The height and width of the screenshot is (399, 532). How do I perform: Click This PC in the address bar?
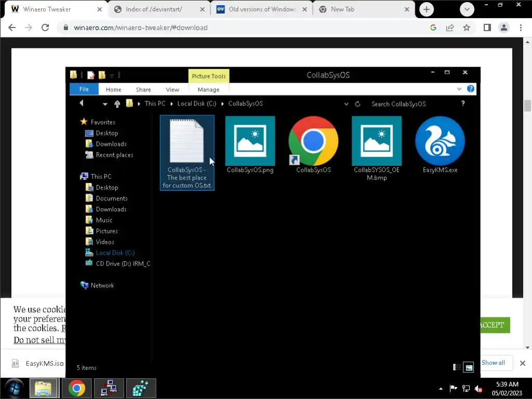click(x=155, y=103)
